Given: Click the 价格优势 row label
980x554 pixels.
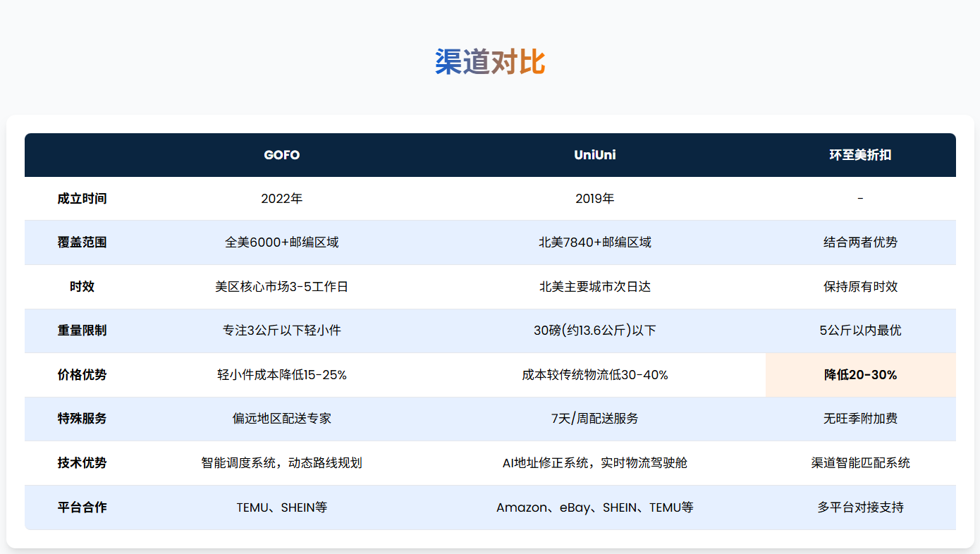Looking at the screenshot, I should 82,375.
